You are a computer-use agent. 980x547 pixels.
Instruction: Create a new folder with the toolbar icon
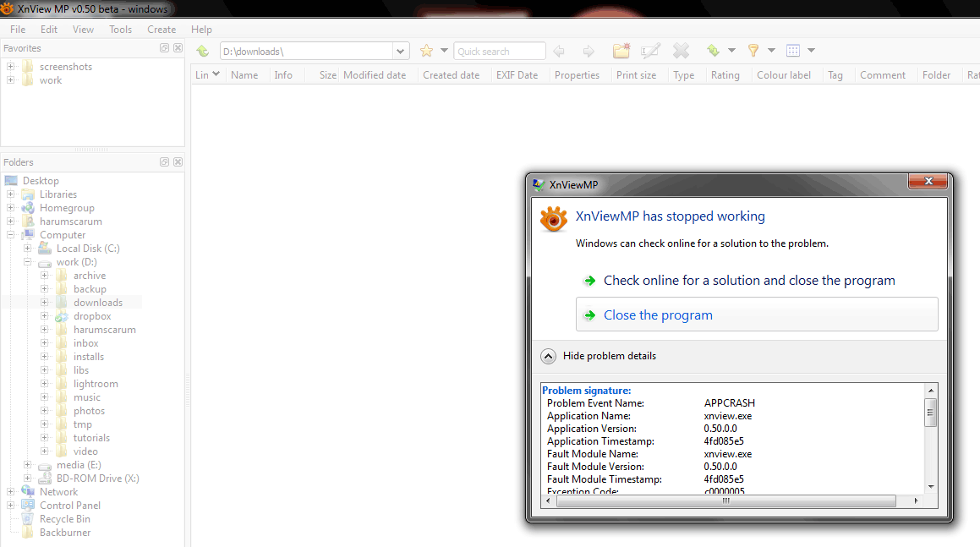[x=621, y=51]
